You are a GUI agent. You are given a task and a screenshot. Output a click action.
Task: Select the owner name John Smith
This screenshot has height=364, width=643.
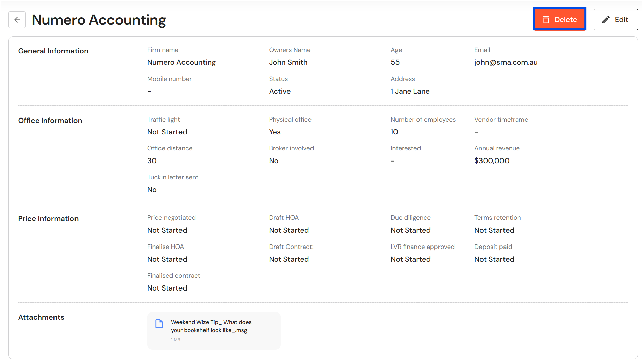click(x=288, y=62)
